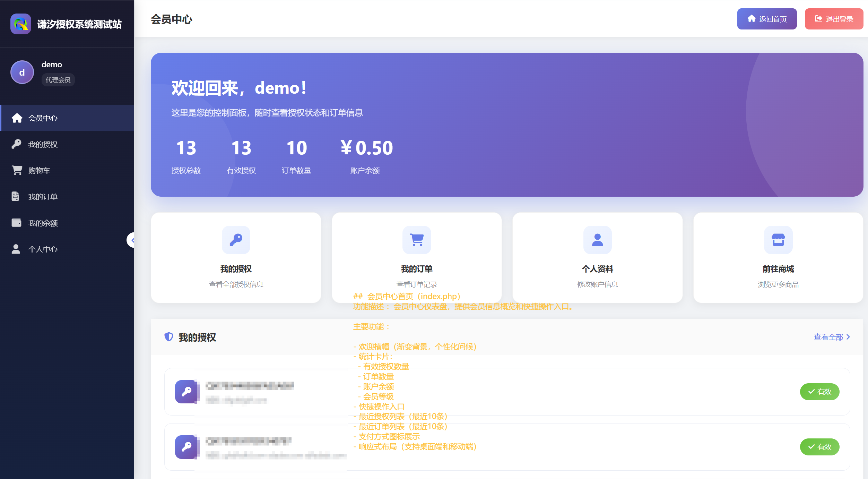Click the wallet icon beside 我的余额
The height and width of the screenshot is (479, 868).
click(x=16, y=223)
